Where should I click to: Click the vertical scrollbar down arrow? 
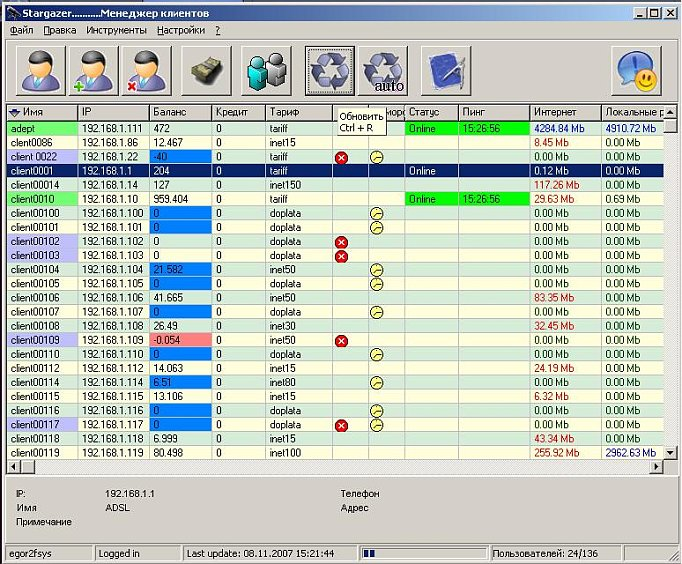(671, 452)
